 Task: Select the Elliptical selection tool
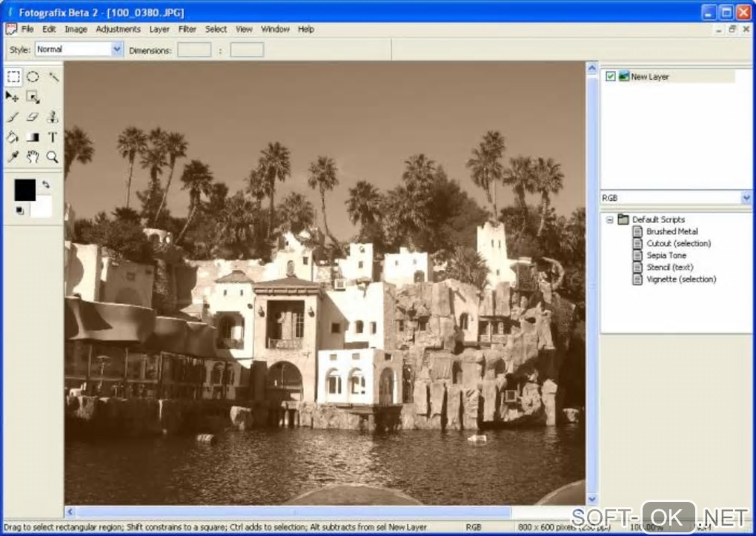(33, 76)
